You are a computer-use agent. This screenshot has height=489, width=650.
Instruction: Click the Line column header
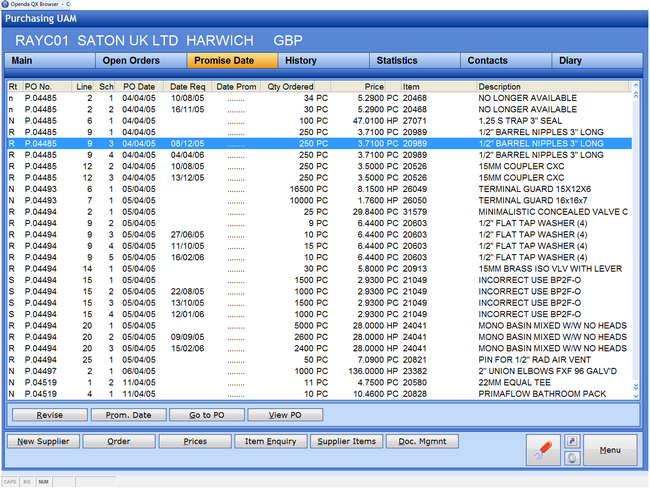(x=82, y=87)
